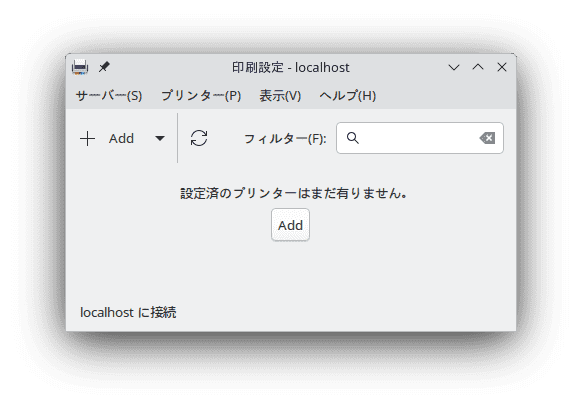Minimize the print settings window
The image size is (582, 409).
click(454, 67)
